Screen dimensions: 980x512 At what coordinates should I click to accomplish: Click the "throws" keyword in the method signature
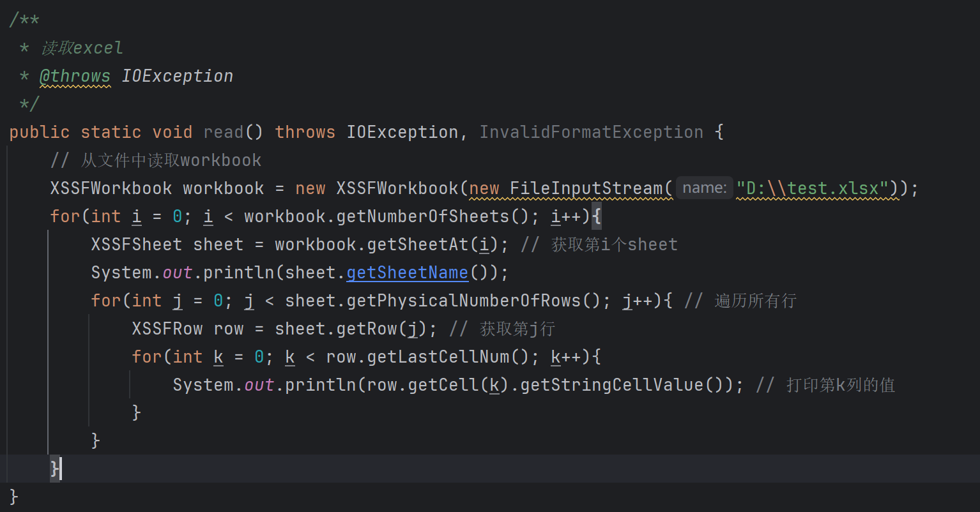[305, 132]
